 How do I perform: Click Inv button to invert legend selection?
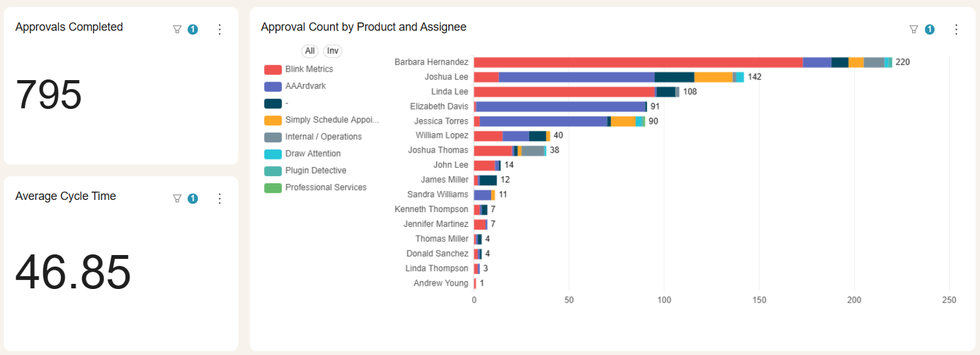click(332, 51)
